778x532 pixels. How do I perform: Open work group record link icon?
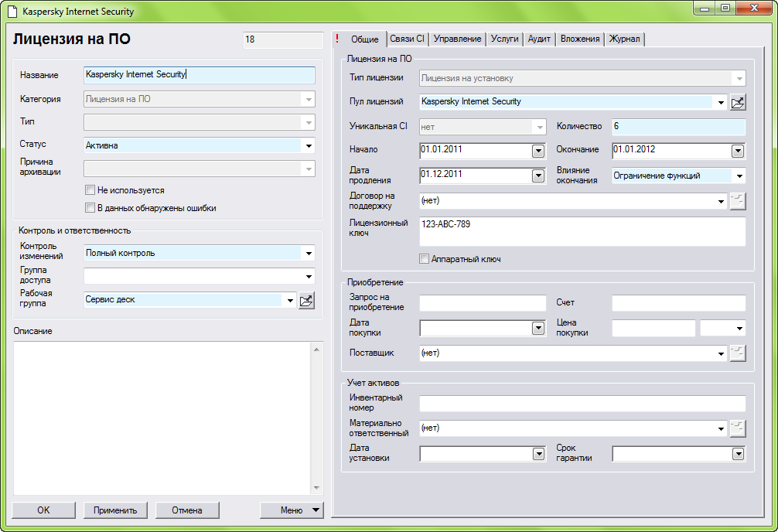pyautogui.click(x=306, y=300)
